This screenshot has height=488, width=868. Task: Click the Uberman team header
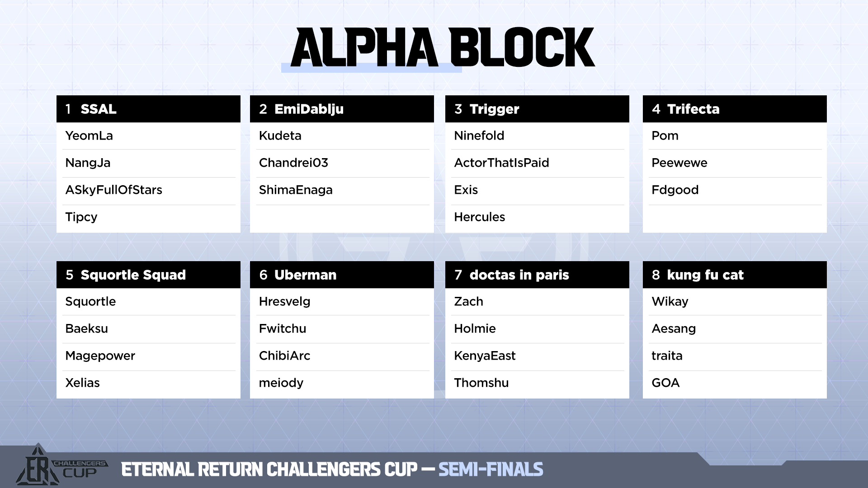point(342,275)
